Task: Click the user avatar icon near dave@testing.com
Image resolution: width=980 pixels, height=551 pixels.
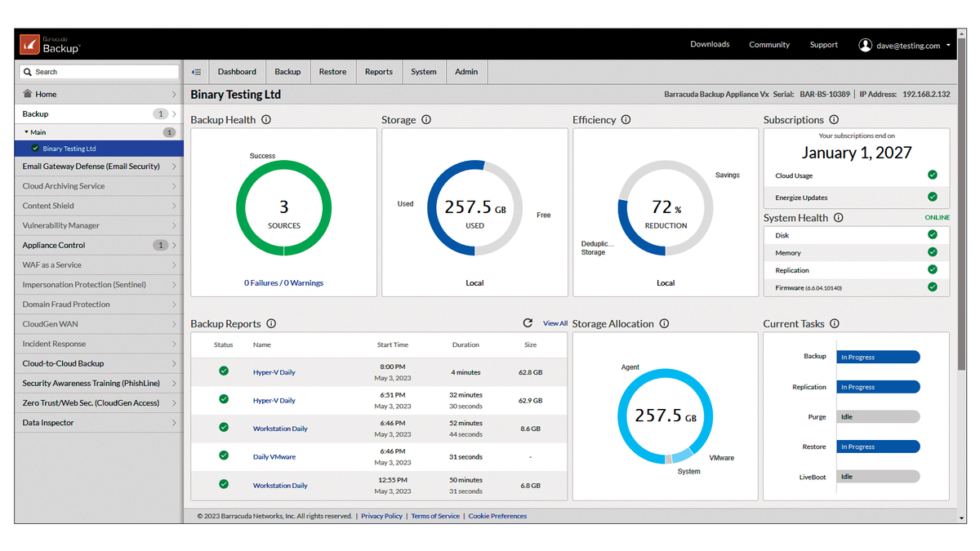Action: coord(865,45)
